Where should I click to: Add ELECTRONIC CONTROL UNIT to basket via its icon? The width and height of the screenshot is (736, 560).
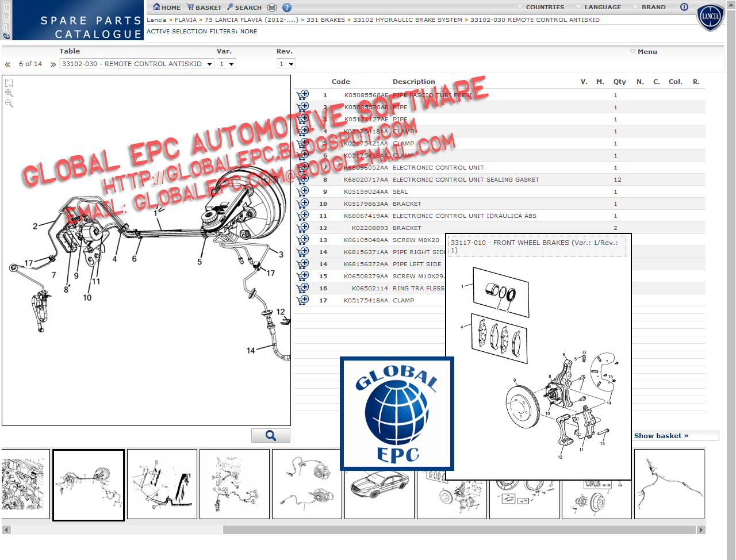coord(303,167)
